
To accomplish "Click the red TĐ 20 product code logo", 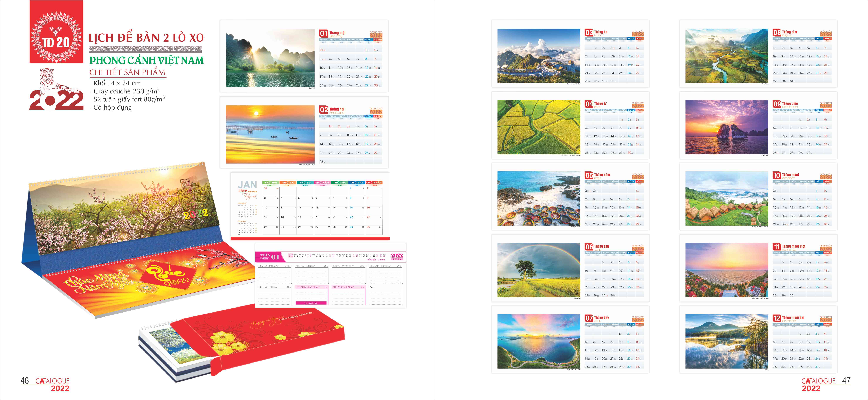I will tap(56, 32).
